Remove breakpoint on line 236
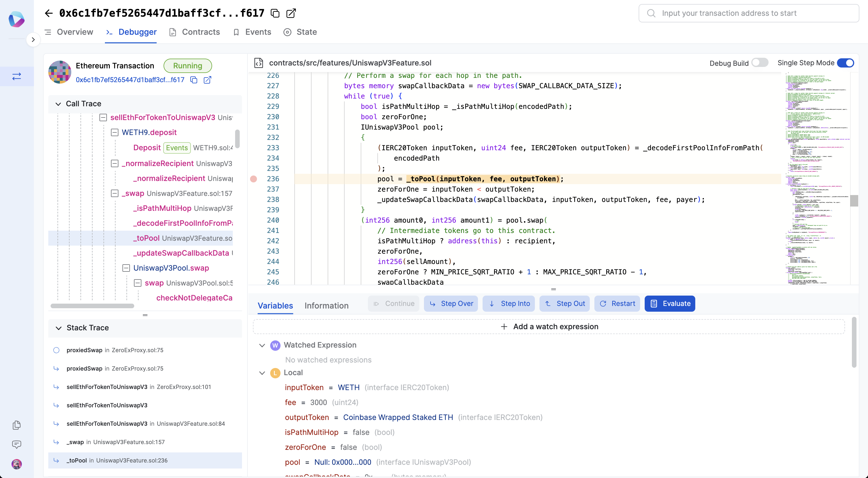 pos(254,179)
